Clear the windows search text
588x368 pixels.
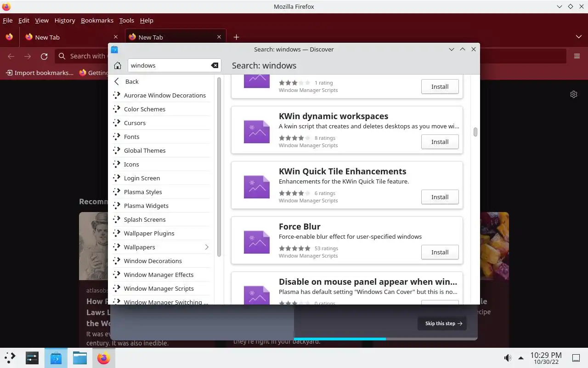click(x=215, y=65)
